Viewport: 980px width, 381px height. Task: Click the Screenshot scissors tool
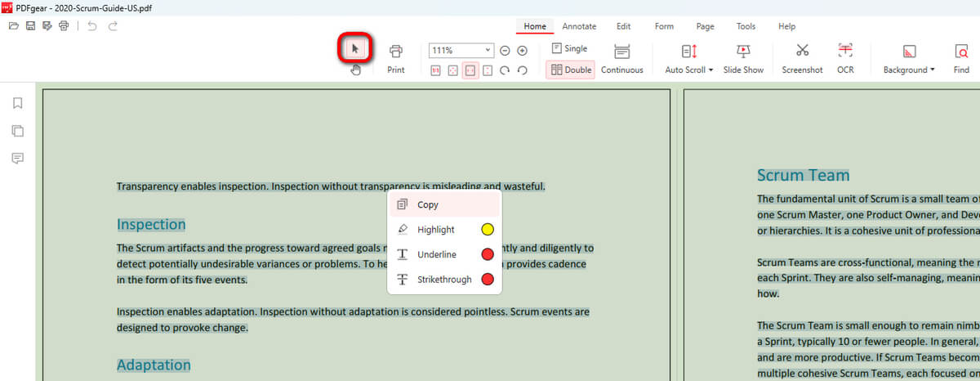click(802, 60)
